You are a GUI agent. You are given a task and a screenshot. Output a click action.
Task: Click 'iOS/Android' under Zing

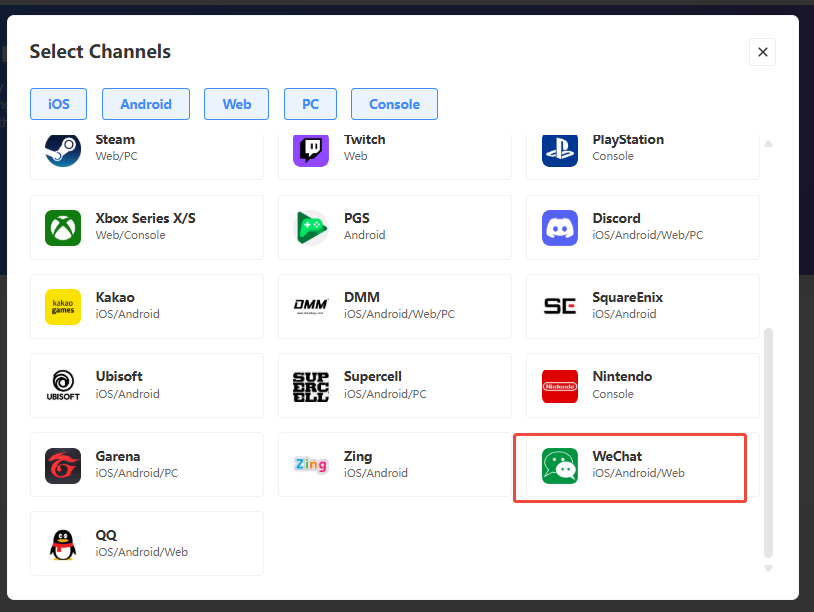click(x=376, y=473)
